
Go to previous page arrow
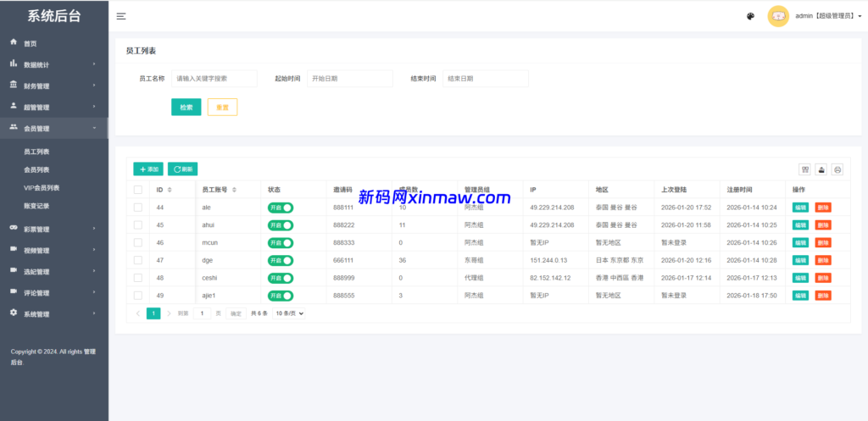[138, 313]
